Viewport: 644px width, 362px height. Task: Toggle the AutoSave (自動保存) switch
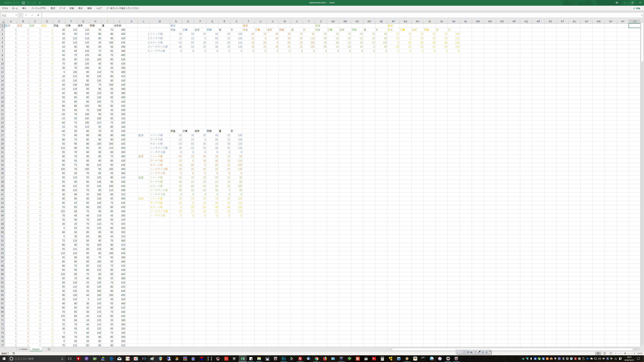(x=16, y=3)
